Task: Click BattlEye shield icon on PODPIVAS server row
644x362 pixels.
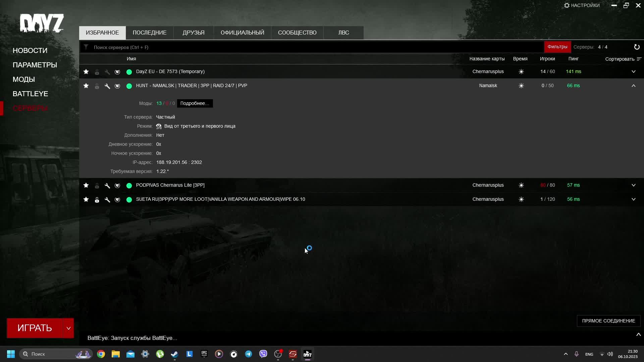Action: [117, 185]
